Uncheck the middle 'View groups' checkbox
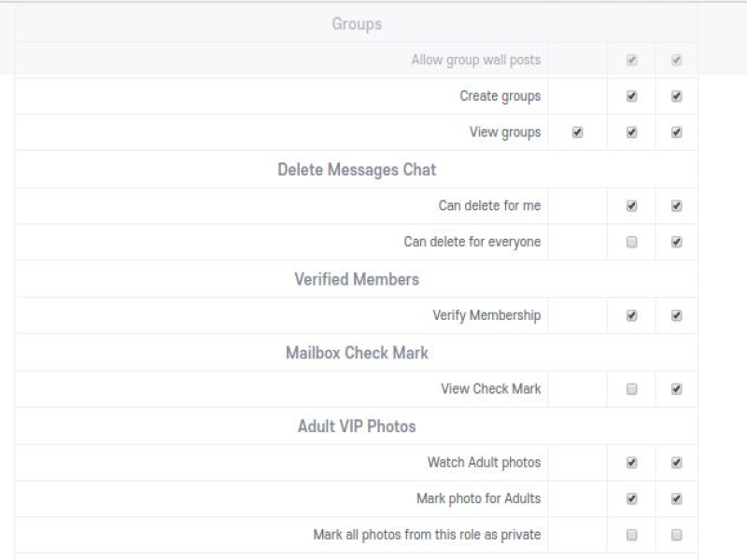747x560 pixels. click(x=632, y=133)
